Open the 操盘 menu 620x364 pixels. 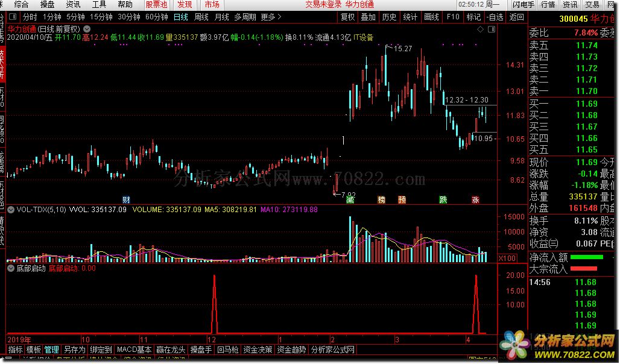tap(48, 5)
